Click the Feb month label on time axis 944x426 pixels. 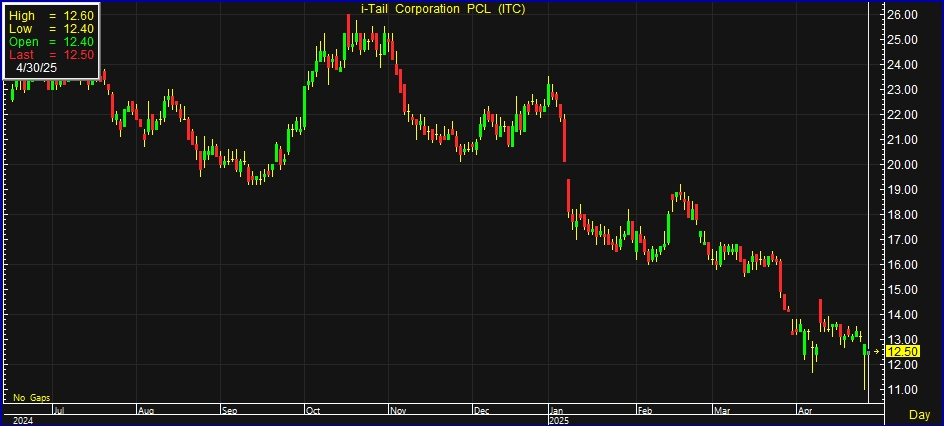tap(645, 411)
